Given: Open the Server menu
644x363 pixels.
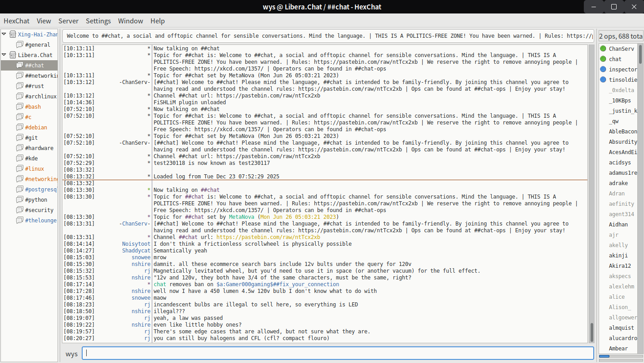Looking at the screenshot, I should coord(68,21).
